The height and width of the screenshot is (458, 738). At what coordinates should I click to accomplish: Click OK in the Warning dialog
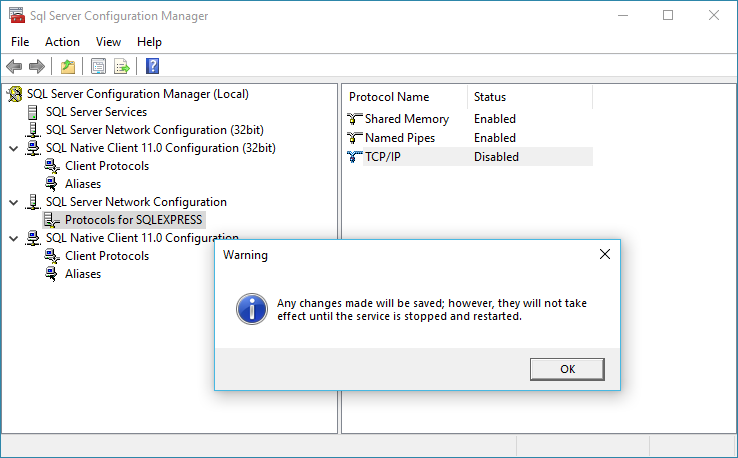click(x=567, y=369)
